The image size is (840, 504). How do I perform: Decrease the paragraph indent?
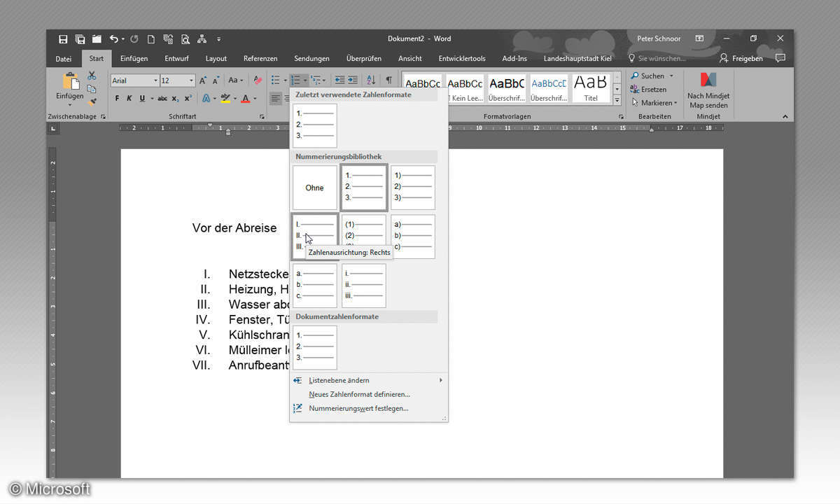point(339,80)
